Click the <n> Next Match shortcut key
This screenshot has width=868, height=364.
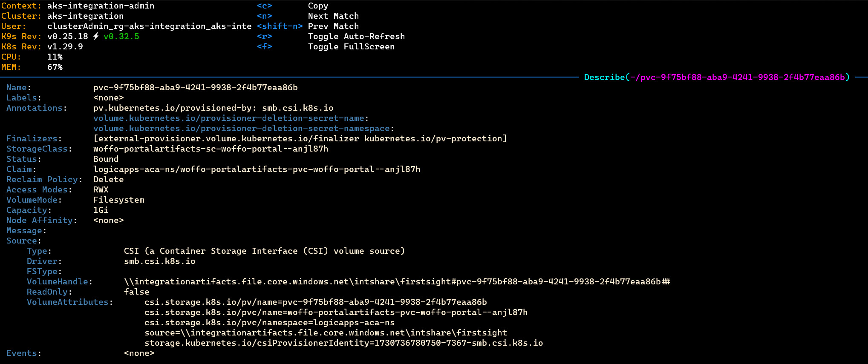click(264, 16)
